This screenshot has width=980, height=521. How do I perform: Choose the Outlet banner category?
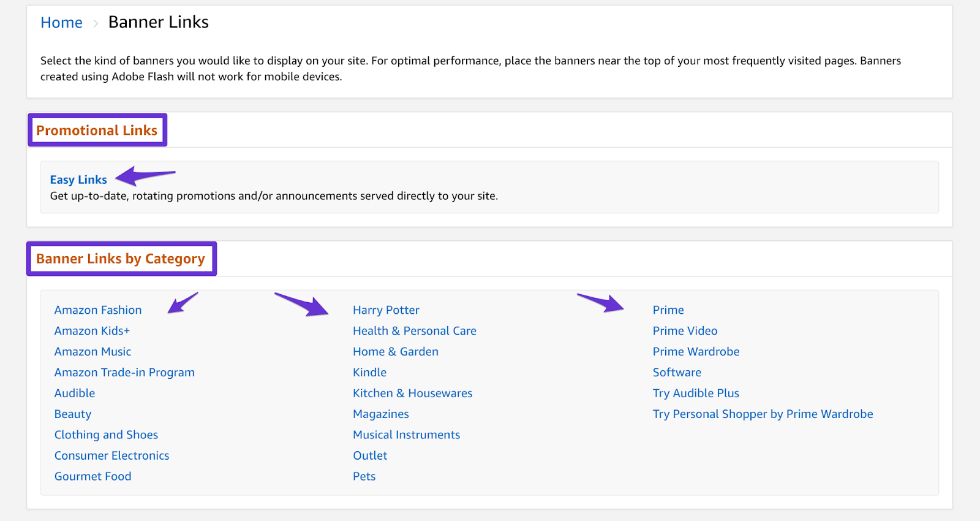pos(370,456)
